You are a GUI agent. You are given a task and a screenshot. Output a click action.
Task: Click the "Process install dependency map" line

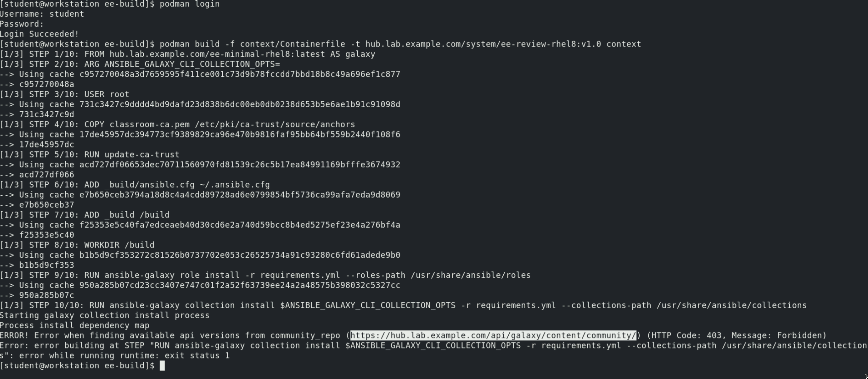pos(74,326)
